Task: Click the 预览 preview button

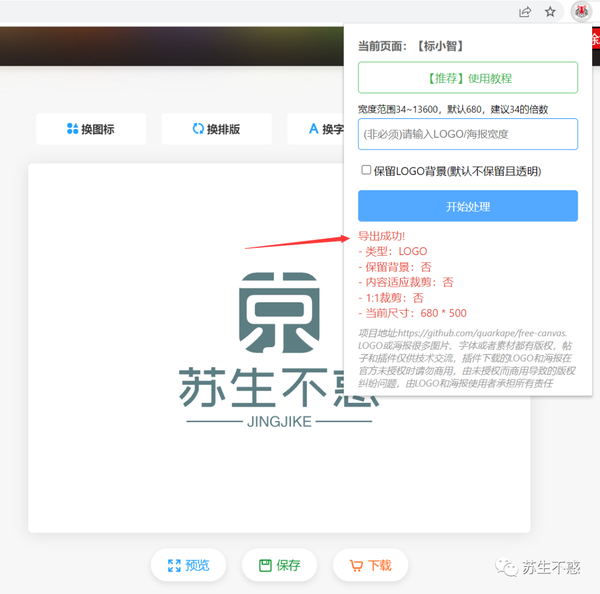Action: [x=188, y=565]
